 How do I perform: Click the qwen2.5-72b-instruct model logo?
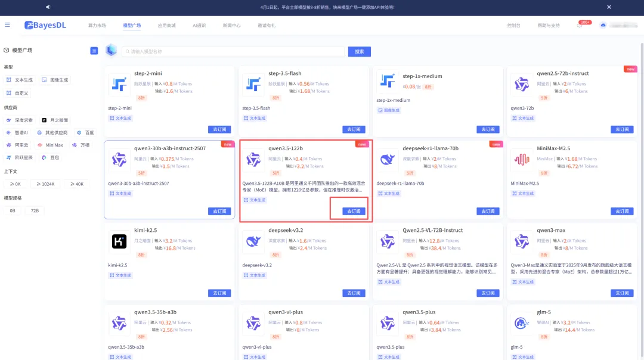tap(522, 85)
